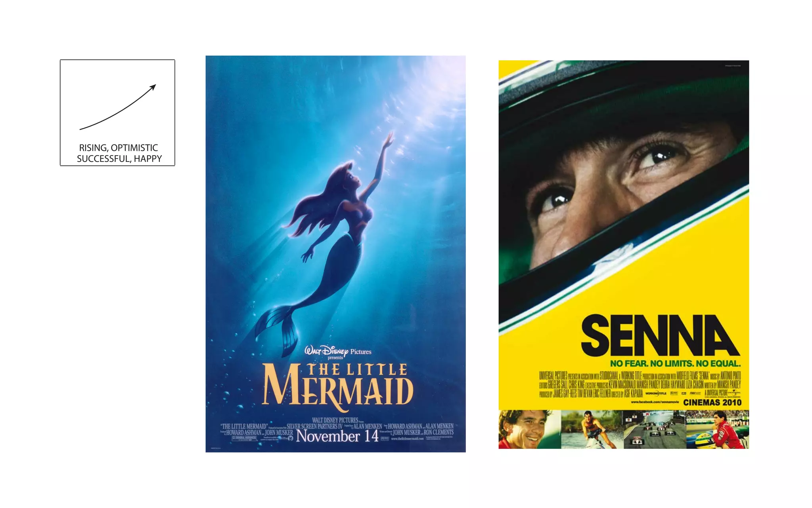
Task: Select the smiling Senna portrait thumbnail
Action: [530, 429]
